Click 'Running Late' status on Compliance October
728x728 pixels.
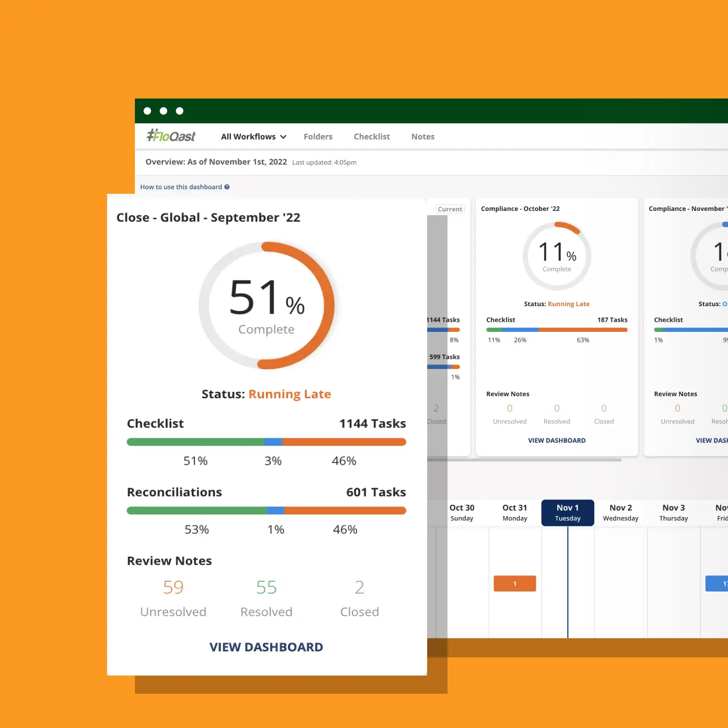pos(568,304)
